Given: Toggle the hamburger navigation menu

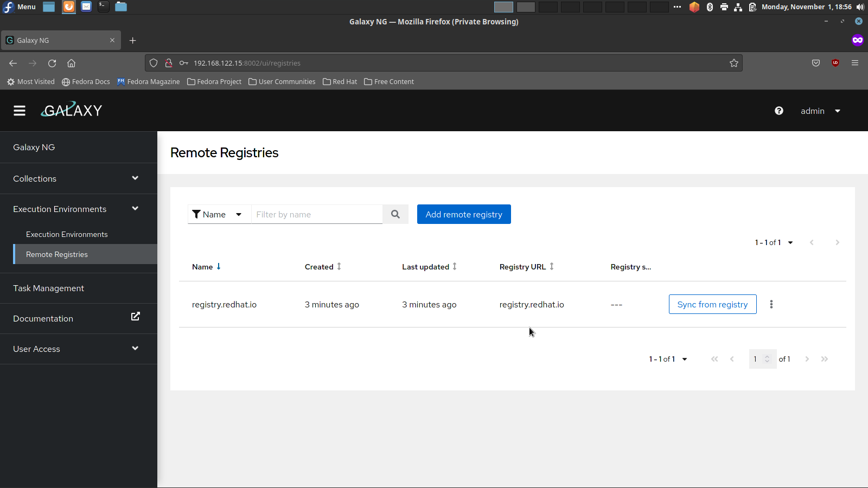Looking at the screenshot, I should point(20,111).
